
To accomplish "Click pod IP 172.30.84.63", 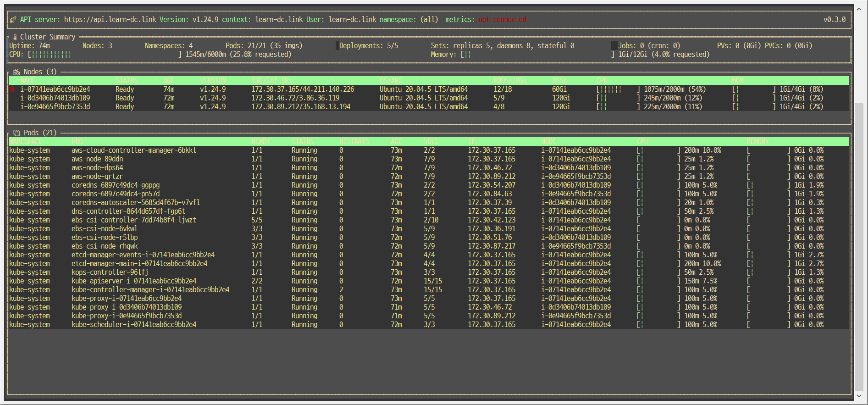I will [490, 194].
